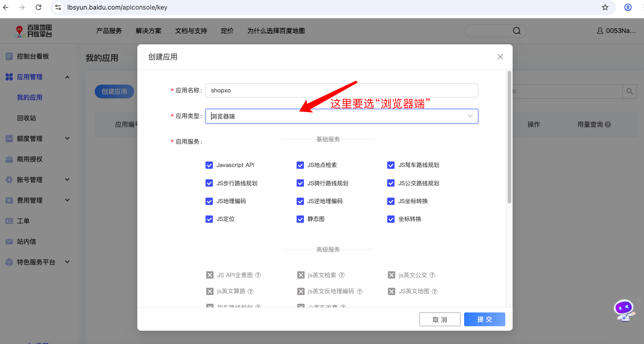Click the 站内信 envelope icon
This screenshot has width=644, height=344.
click(x=9, y=242)
